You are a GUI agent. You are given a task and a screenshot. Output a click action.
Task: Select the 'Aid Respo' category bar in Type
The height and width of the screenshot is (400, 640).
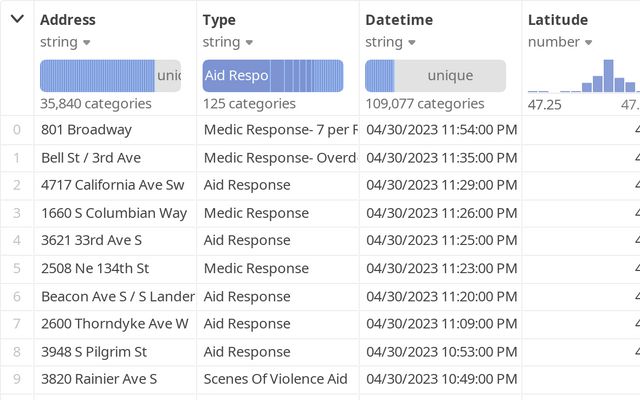(x=236, y=76)
